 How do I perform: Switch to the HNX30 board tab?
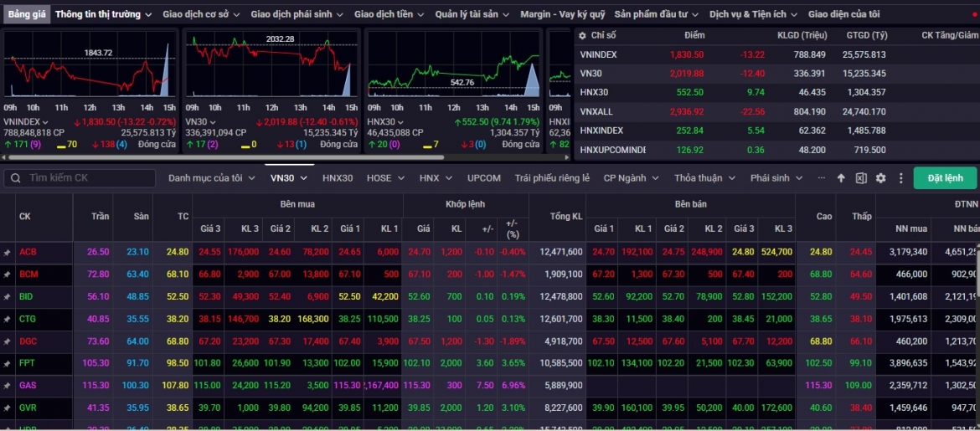point(338,178)
